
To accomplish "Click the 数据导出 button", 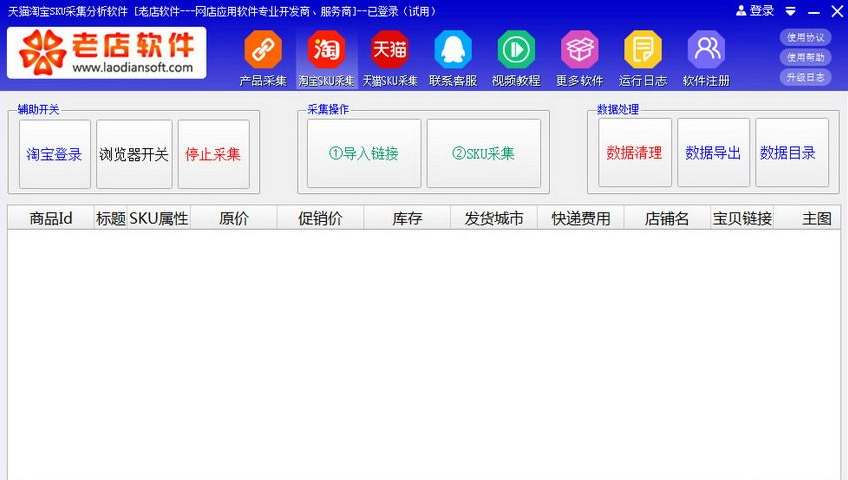I will pyautogui.click(x=713, y=153).
